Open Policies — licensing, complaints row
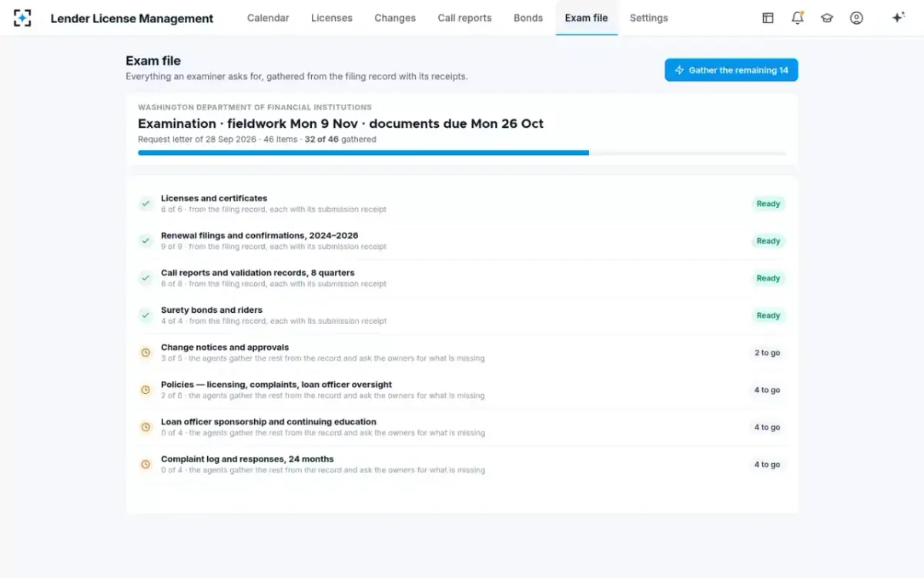This screenshot has height=578, width=924. [x=462, y=390]
